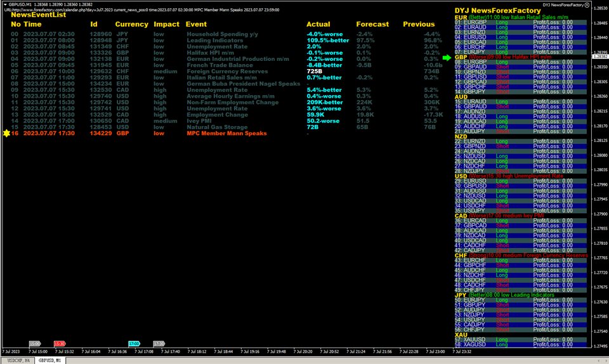Select pair row 50: EURJPY
The height and width of the screenshot is (364, 609).
(520, 300)
